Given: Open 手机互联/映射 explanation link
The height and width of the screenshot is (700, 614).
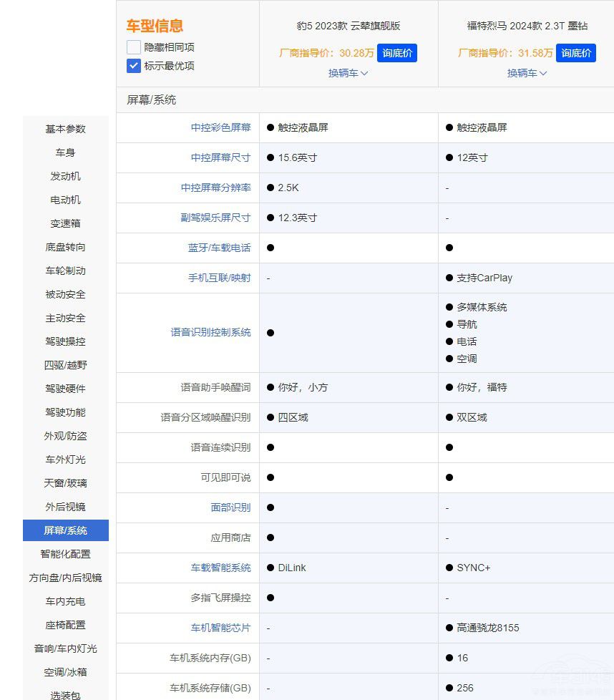Looking at the screenshot, I should 219,278.
